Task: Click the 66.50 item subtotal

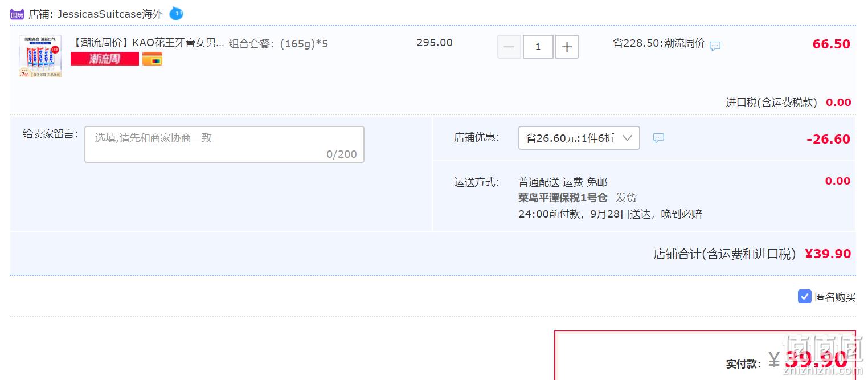Action: point(831,44)
